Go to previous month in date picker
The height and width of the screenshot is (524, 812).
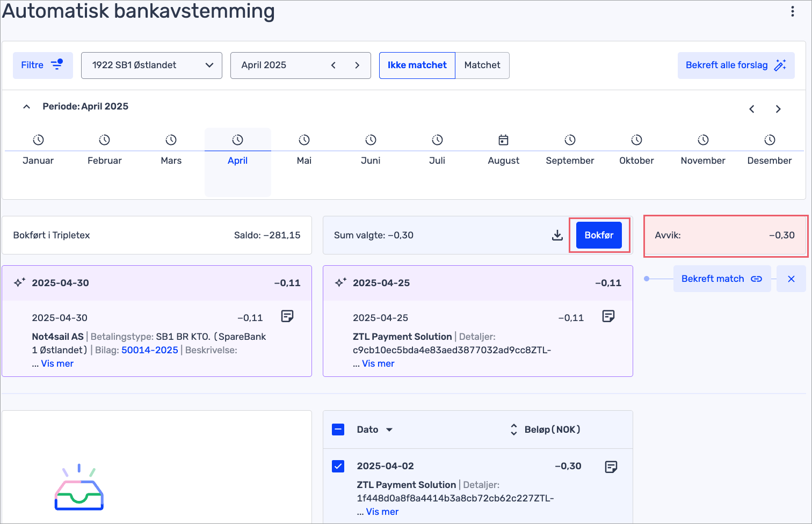tap(334, 65)
